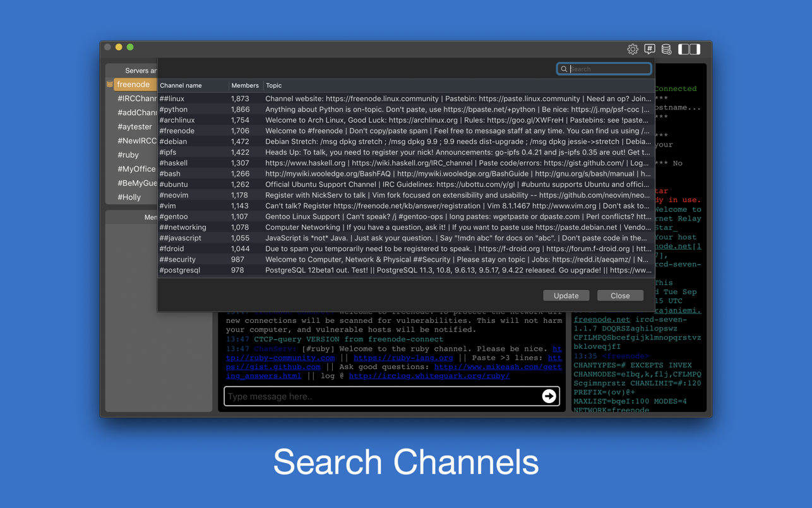This screenshot has width=812, height=508.
Task: Select the #debian channel row
Action: pos(405,142)
